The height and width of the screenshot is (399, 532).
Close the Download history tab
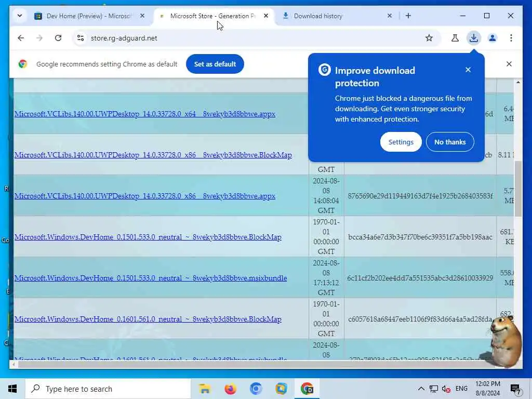(x=390, y=16)
